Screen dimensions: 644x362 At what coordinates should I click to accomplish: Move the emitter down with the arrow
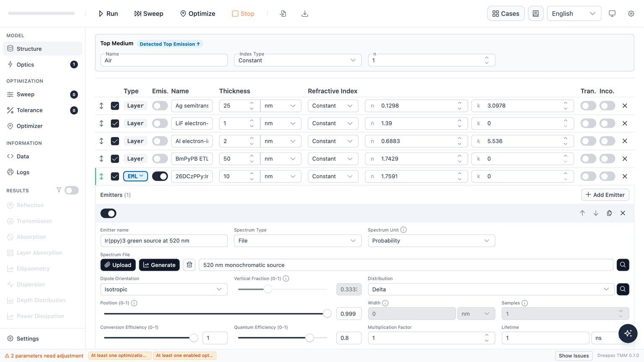[x=596, y=213]
